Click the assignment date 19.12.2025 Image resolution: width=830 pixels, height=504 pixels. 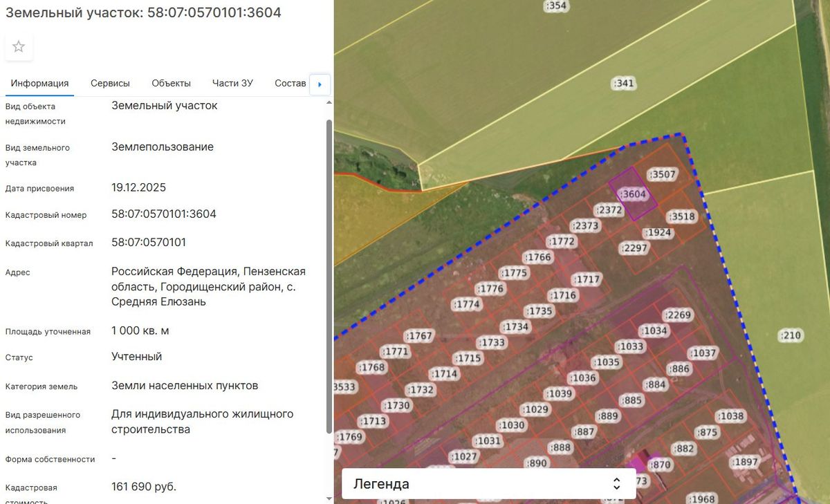[x=138, y=188]
